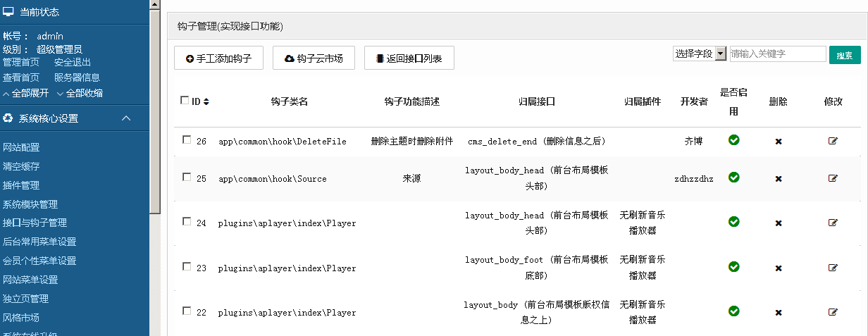Check the box for hook ID 23
This screenshot has width=868, height=336.
pyautogui.click(x=187, y=266)
